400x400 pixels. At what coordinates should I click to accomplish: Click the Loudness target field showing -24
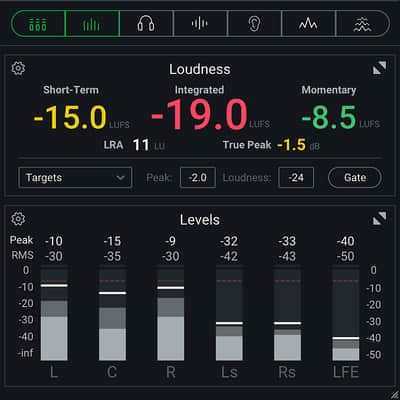click(x=296, y=178)
